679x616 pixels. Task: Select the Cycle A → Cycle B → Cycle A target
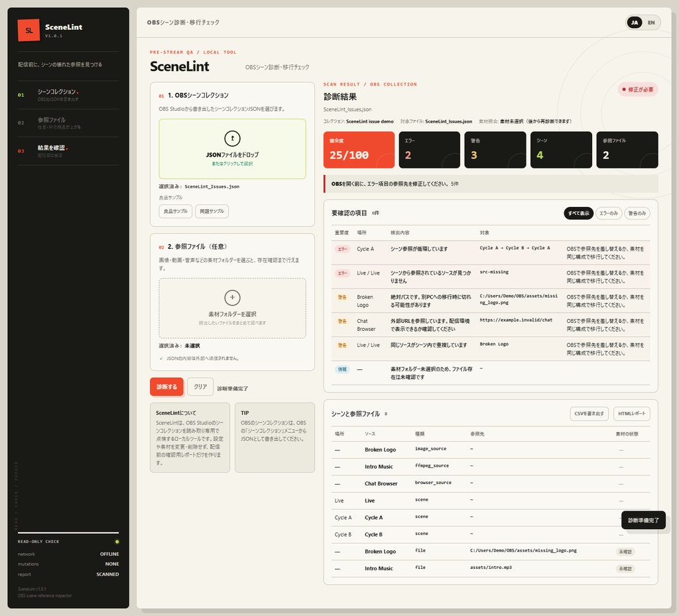(x=515, y=248)
